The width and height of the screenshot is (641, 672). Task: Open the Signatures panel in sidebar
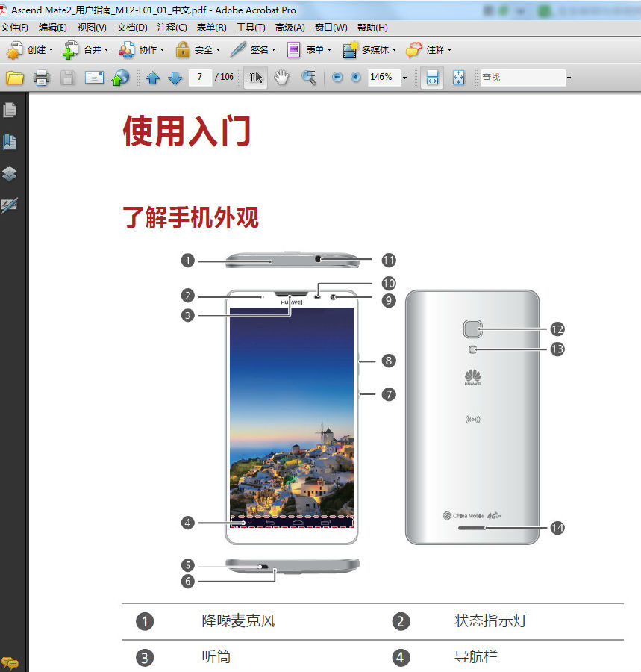pos(10,205)
